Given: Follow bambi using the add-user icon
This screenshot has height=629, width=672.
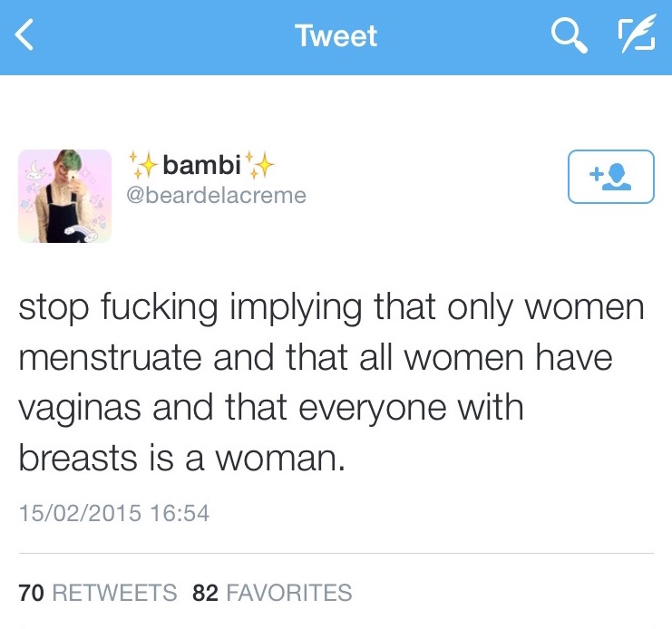Looking at the screenshot, I should coord(610,177).
